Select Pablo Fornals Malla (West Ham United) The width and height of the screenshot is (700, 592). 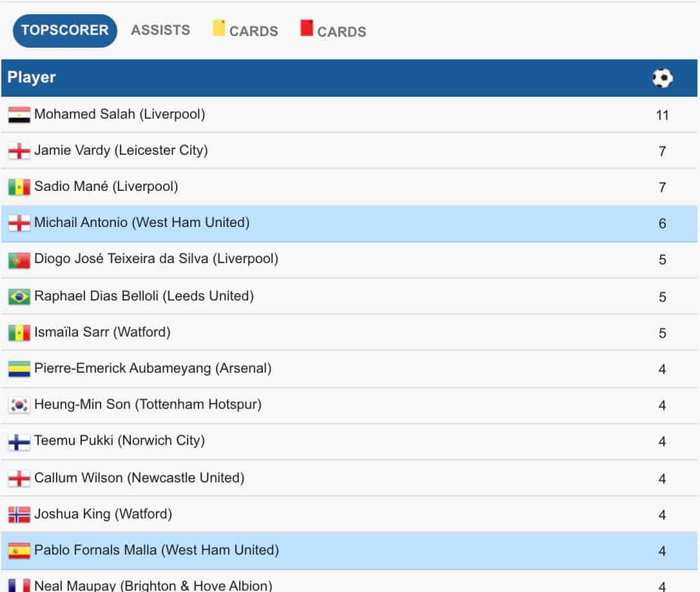(x=157, y=551)
